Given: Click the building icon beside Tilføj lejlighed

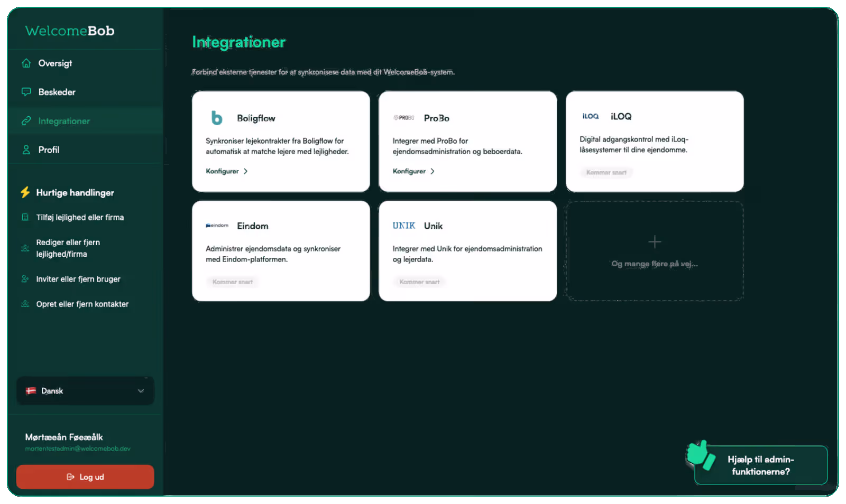Looking at the screenshot, I should pos(25,217).
